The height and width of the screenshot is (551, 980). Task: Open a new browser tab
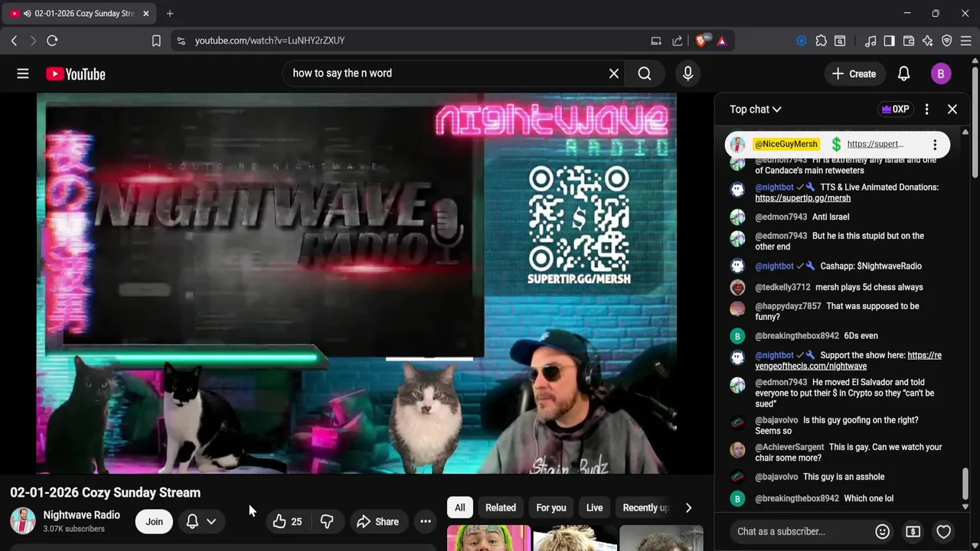(170, 13)
